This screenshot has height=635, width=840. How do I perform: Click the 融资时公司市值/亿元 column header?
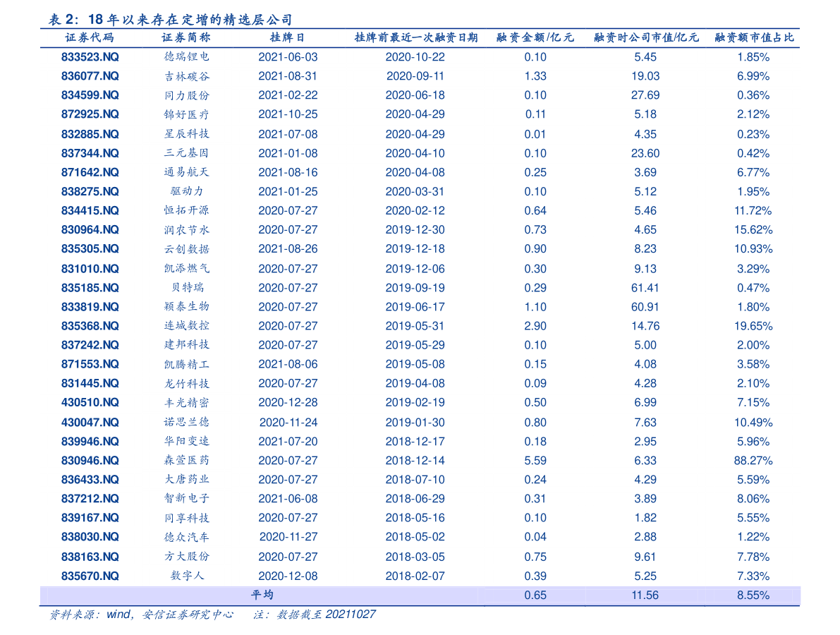coord(645,37)
